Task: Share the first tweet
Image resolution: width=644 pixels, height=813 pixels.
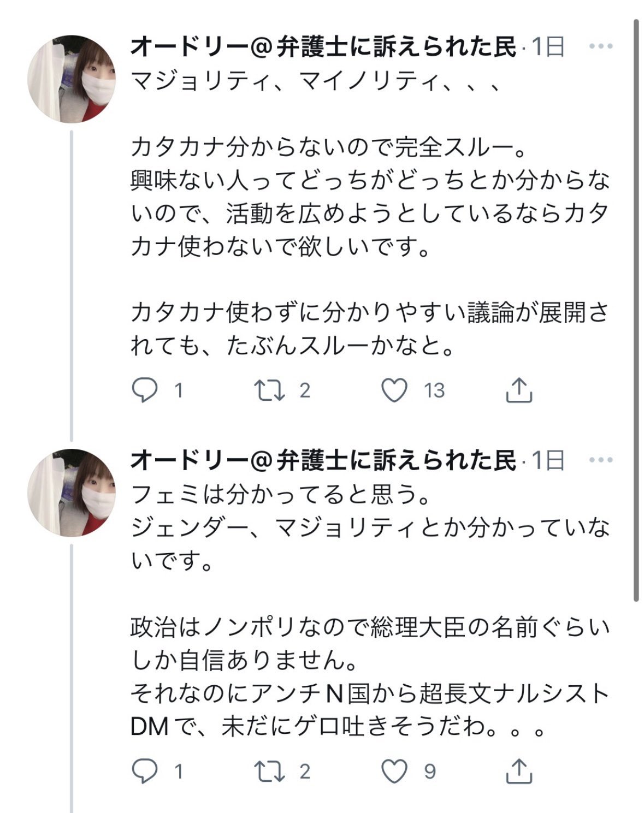Action: point(519,390)
